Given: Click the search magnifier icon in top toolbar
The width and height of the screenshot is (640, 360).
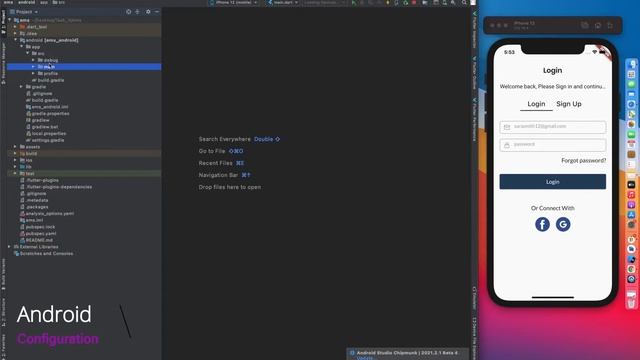Looking at the screenshot, I should pyautogui.click(x=464, y=2).
